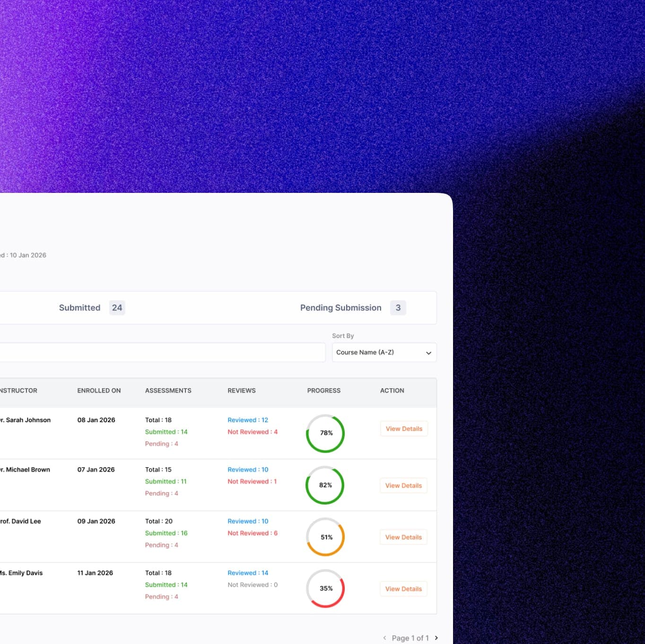Click the Pending Submission count badge 3
This screenshot has width=645, height=644.
click(x=398, y=308)
